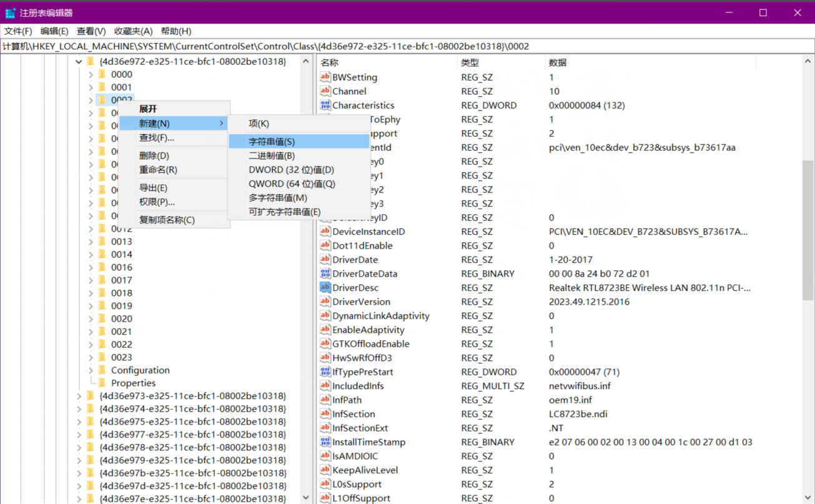Open the 查看(V) menu
Screen dimensions: 815x504
coord(91,31)
